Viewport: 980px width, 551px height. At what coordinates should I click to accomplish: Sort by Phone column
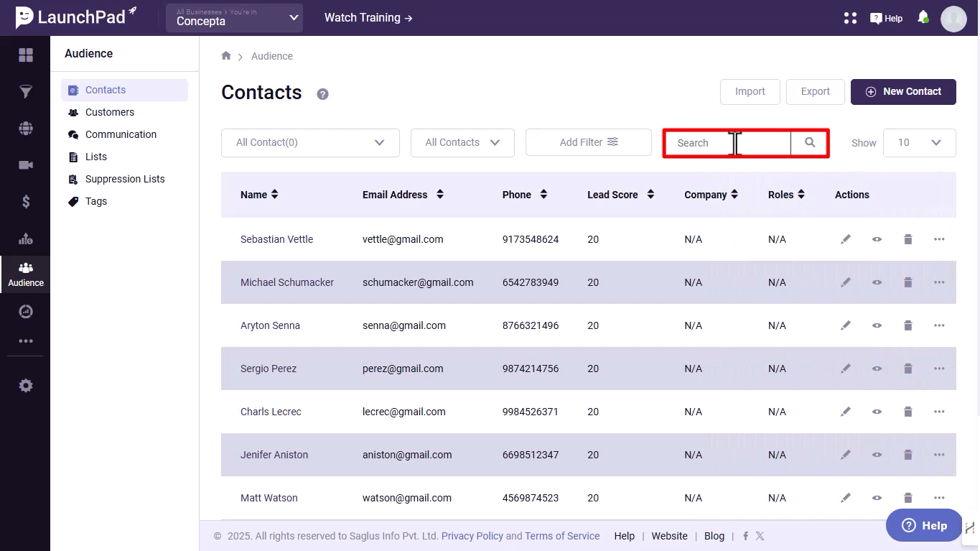(543, 195)
